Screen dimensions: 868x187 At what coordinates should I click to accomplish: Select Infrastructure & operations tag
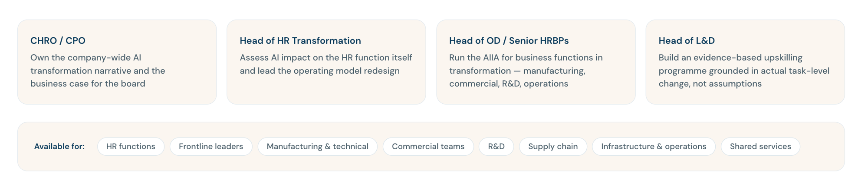click(x=654, y=147)
